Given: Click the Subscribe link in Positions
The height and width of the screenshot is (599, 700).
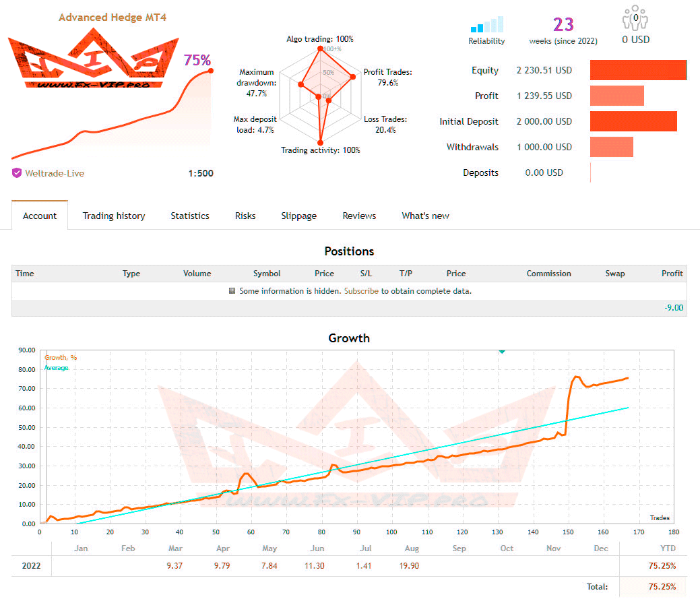Looking at the screenshot, I should (361, 291).
